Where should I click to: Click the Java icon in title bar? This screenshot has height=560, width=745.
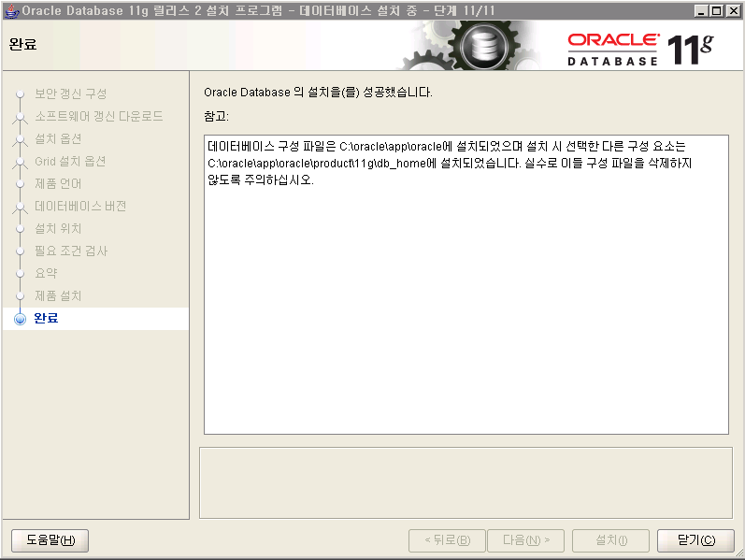pyautogui.click(x=11, y=10)
